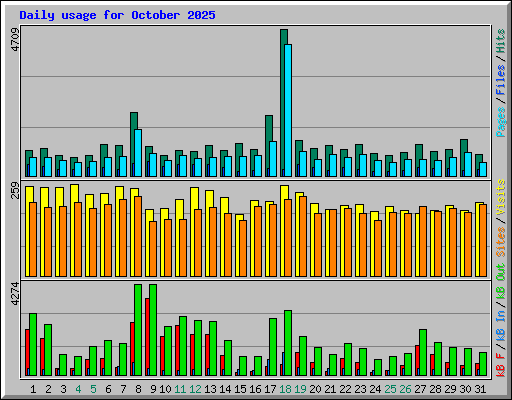
Task: Click the tall green kB Out bar for day 8
Action: [138, 330]
